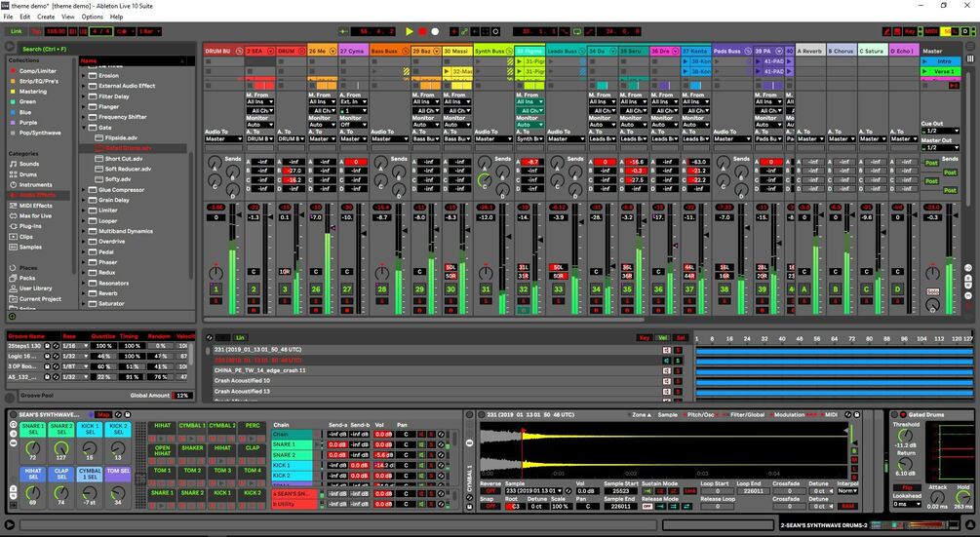The width and height of the screenshot is (980, 537).
Task: Click the Map button on drum rack macros
Action: (103, 414)
